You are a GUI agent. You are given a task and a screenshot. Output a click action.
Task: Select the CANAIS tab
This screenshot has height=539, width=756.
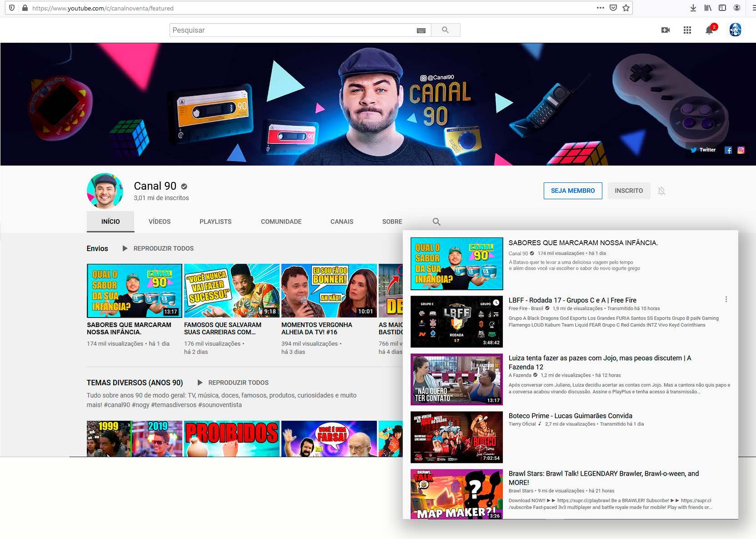point(342,222)
